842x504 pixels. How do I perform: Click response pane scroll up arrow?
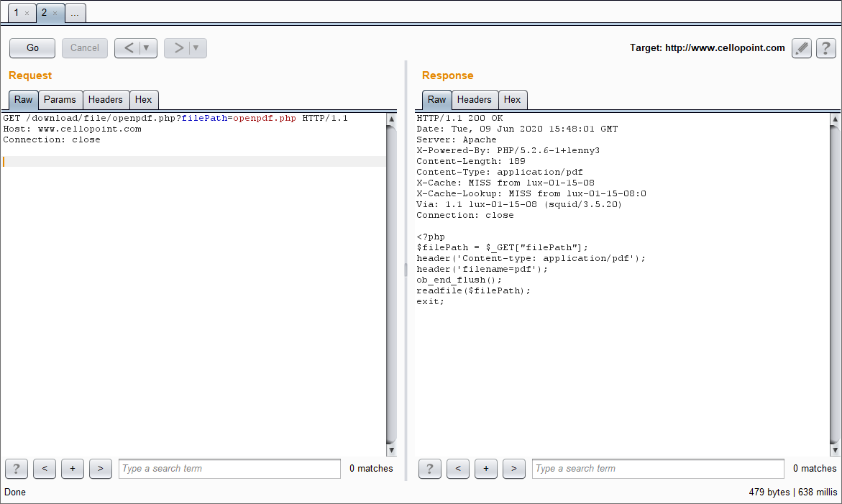point(835,119)
